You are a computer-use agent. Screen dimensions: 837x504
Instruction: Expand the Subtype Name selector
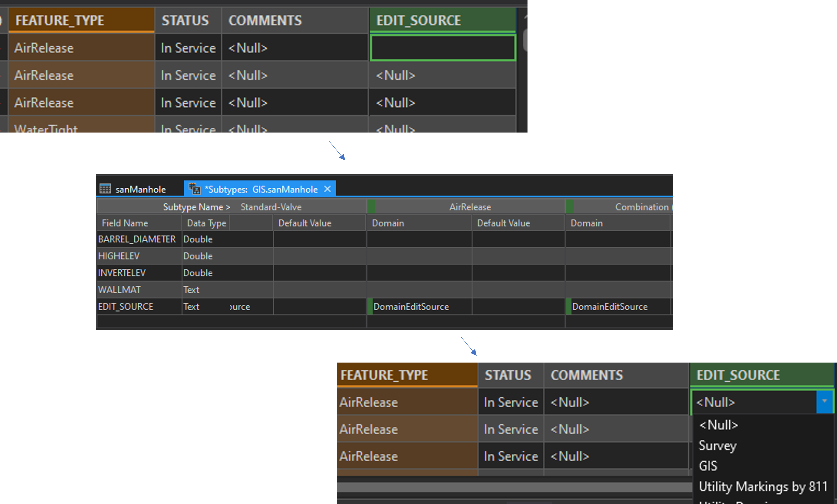[x=196, y=207]
